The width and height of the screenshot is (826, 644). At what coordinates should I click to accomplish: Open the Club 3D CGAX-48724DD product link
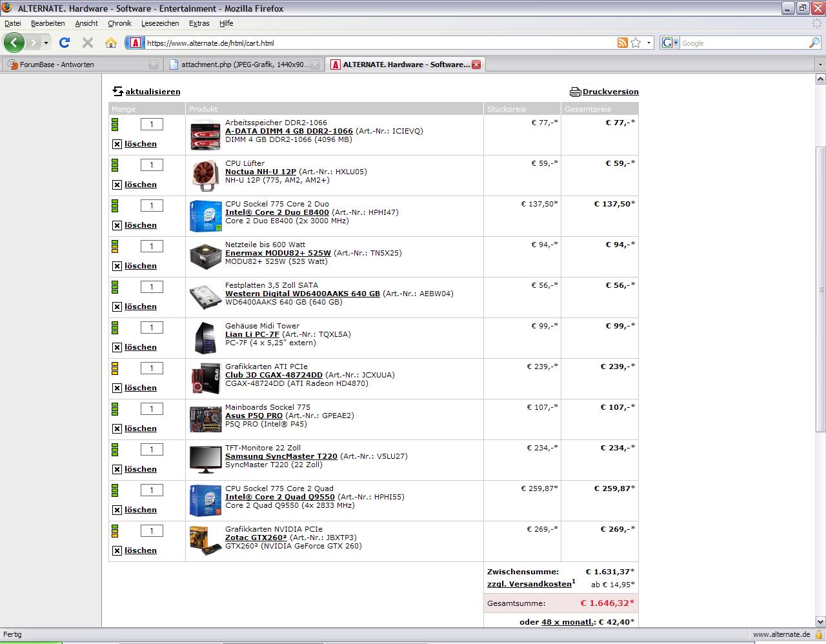coord(274,375)
